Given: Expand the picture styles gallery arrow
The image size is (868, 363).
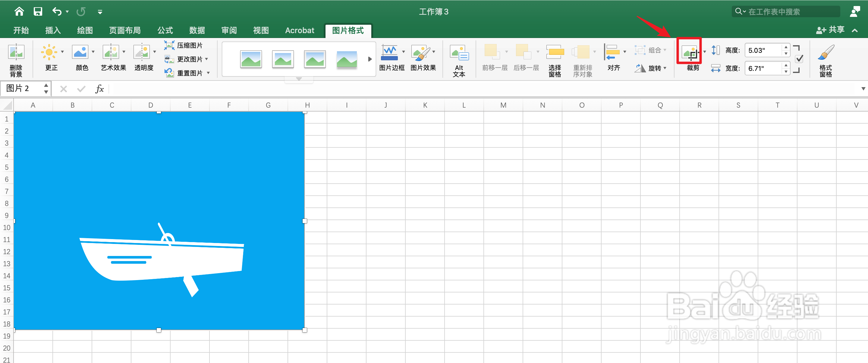Looking at the screenshot, I should (x=370, y=59).
